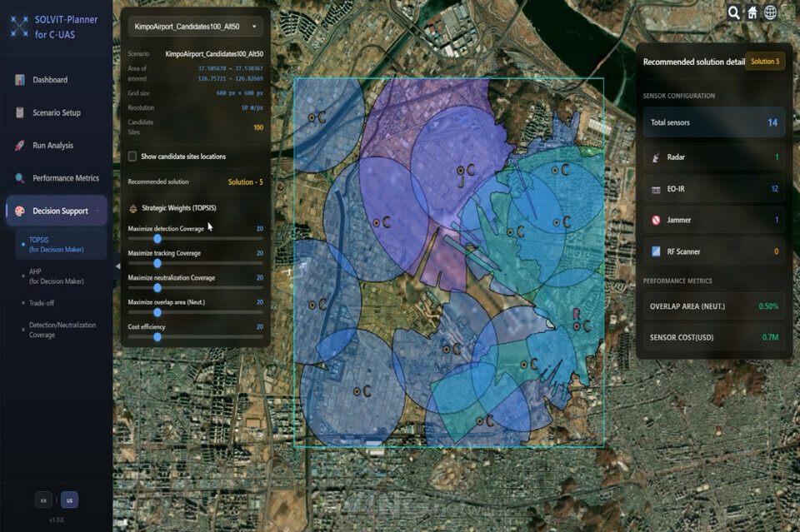Click the SOLVIT-Planner drone logo
Image resolution: width=800 pixels, height=532 pixels.
point(19,27)
